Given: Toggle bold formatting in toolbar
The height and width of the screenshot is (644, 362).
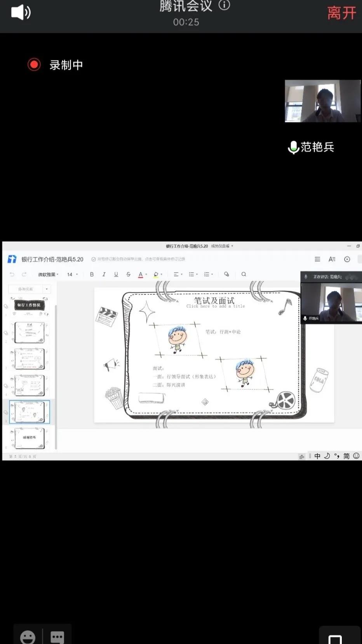Looking at the screenshot, I should click(x=92, y=274).
